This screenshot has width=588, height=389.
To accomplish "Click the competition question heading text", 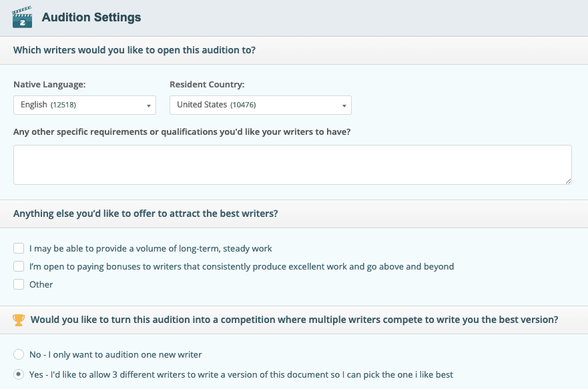I will (x=294, y=320).
